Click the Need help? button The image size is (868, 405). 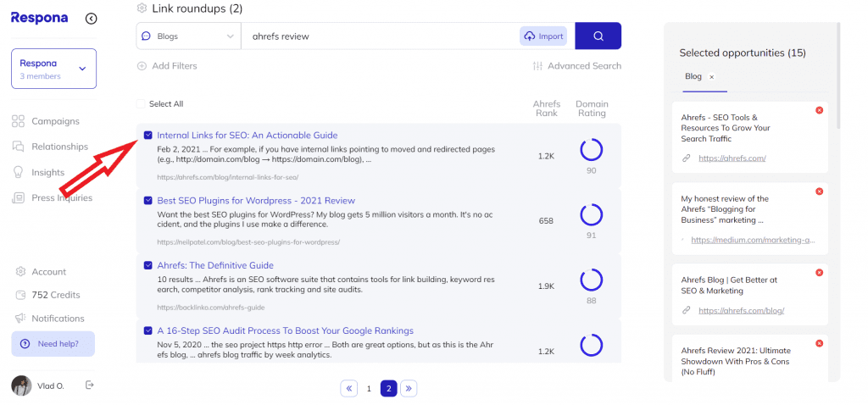pos(53,344)
